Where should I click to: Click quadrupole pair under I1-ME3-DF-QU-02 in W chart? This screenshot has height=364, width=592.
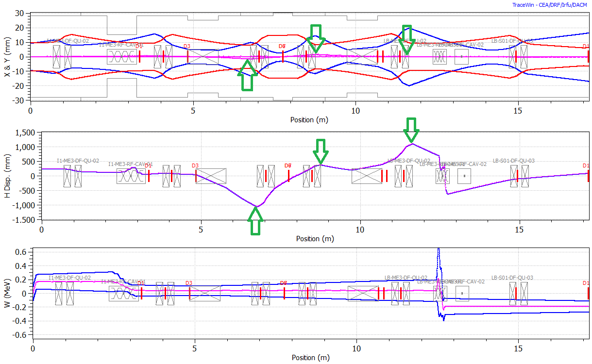65,293
